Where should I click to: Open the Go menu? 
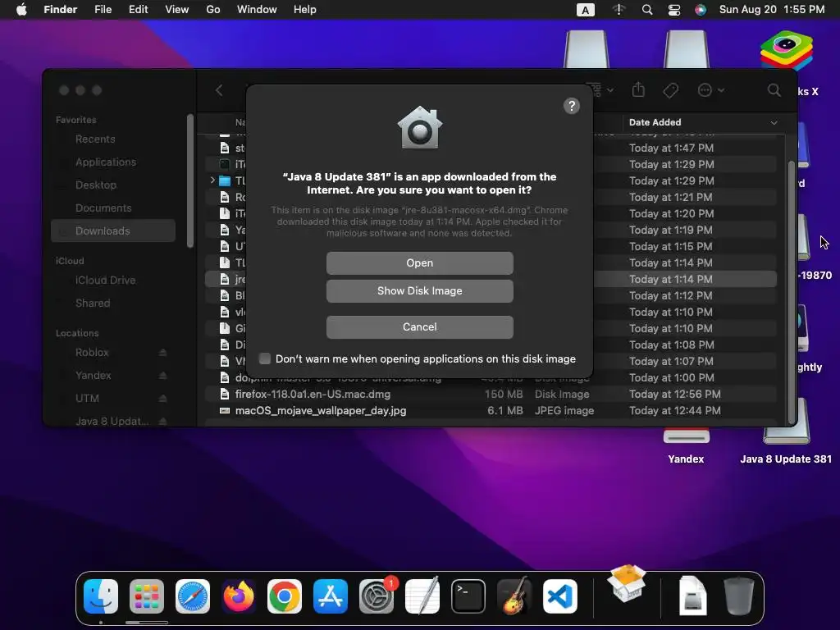(213, 10)
